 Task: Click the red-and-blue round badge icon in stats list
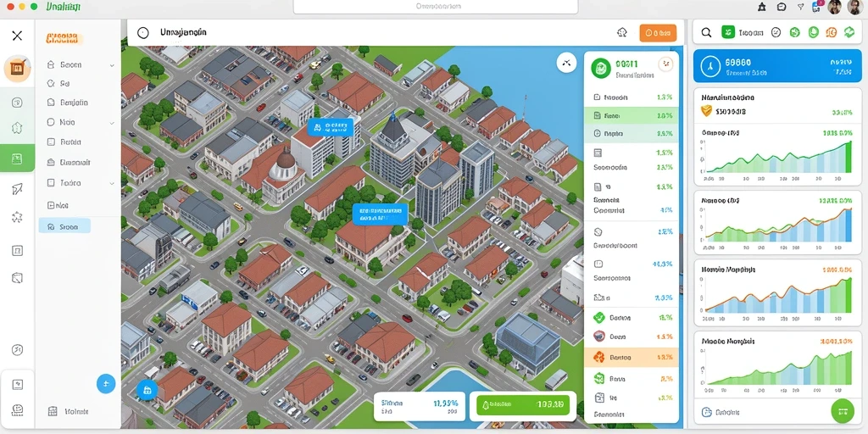tap(598, 336)
